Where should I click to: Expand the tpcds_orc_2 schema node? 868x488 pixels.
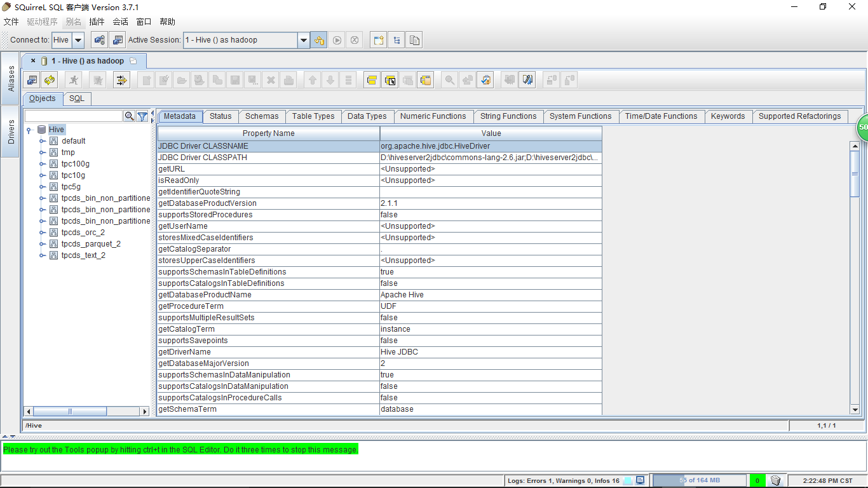[x=43, y=233]
